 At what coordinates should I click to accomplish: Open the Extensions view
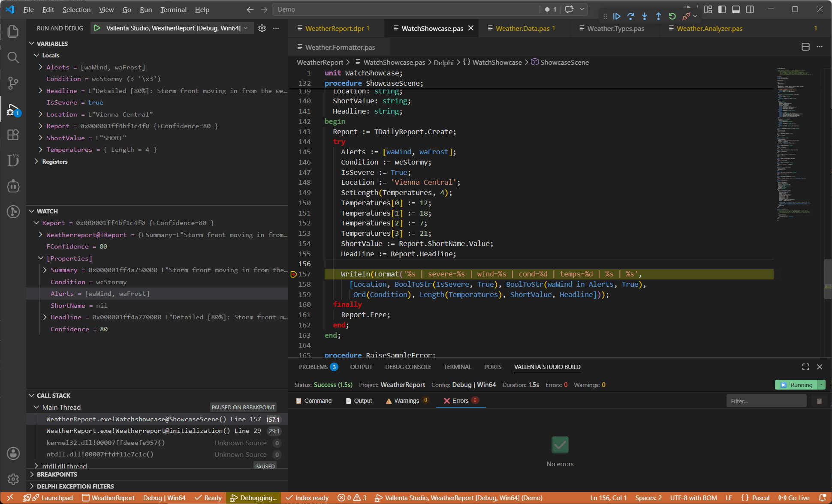[x=13, y=135]
